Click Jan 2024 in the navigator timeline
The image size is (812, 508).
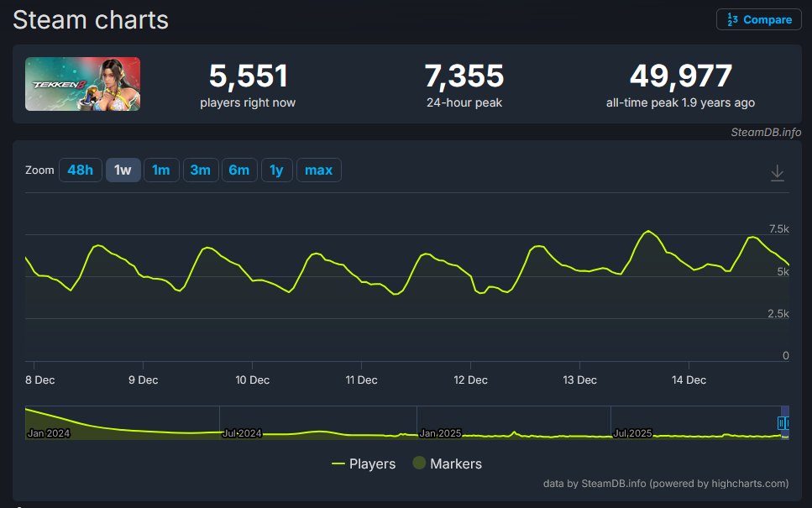tap(48, 433)
